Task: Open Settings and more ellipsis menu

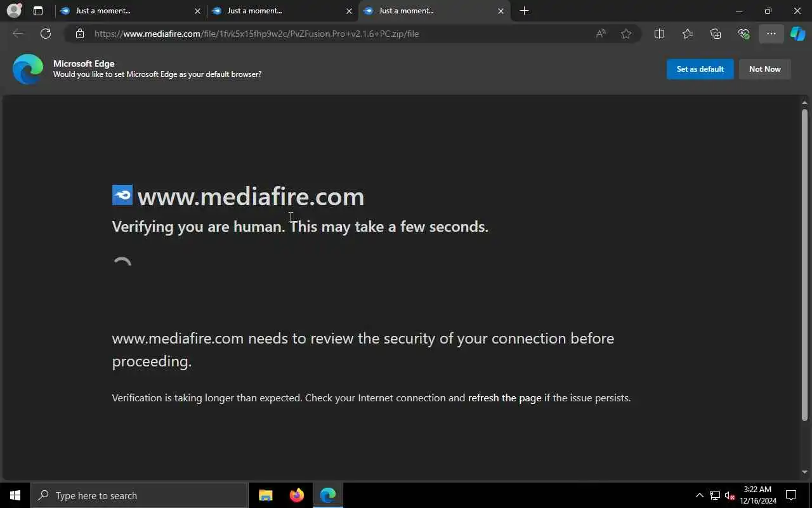Action: pyautogui.click(x=771, y=34)
